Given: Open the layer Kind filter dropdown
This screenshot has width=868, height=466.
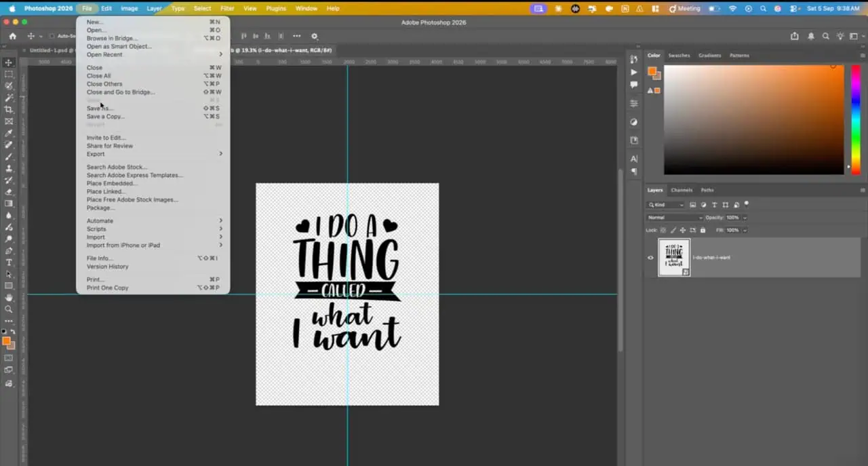Looking at the screenshot, I should 666,205.
